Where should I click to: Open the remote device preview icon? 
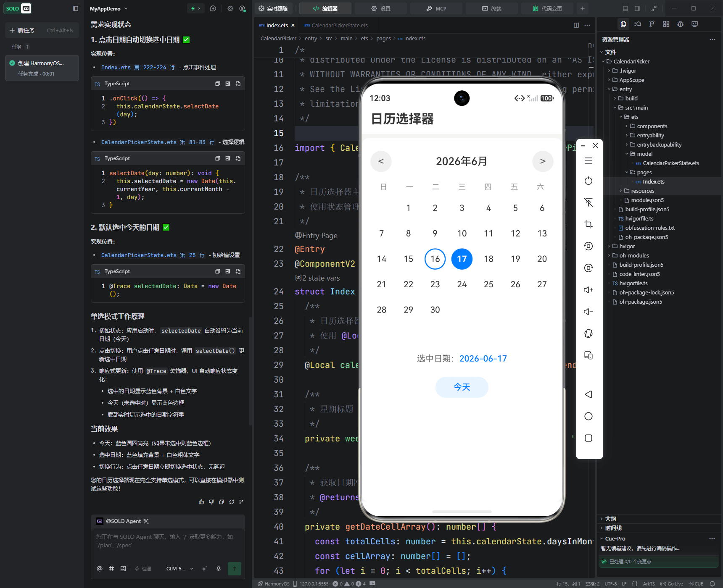695,24
